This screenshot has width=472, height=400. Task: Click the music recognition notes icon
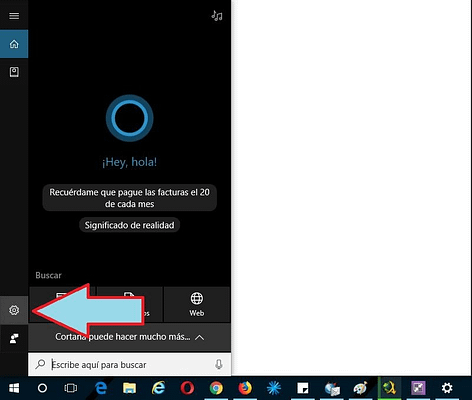[x=217, y=16]
